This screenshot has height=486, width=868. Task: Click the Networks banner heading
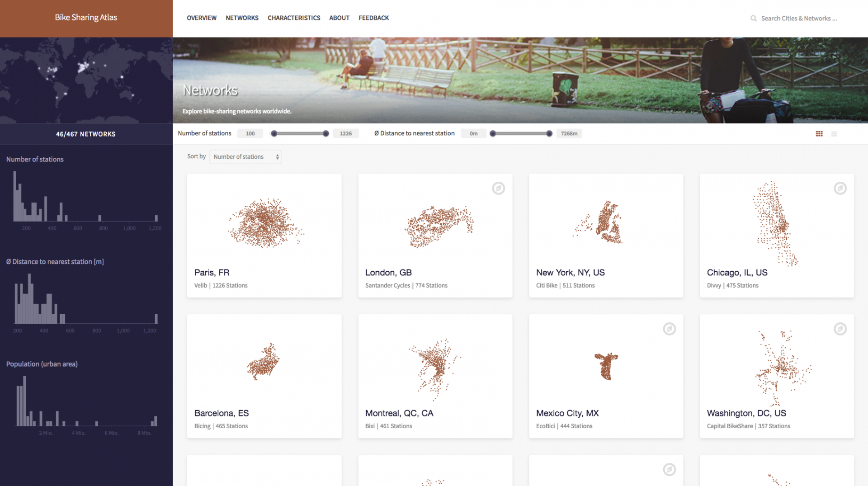210,90
